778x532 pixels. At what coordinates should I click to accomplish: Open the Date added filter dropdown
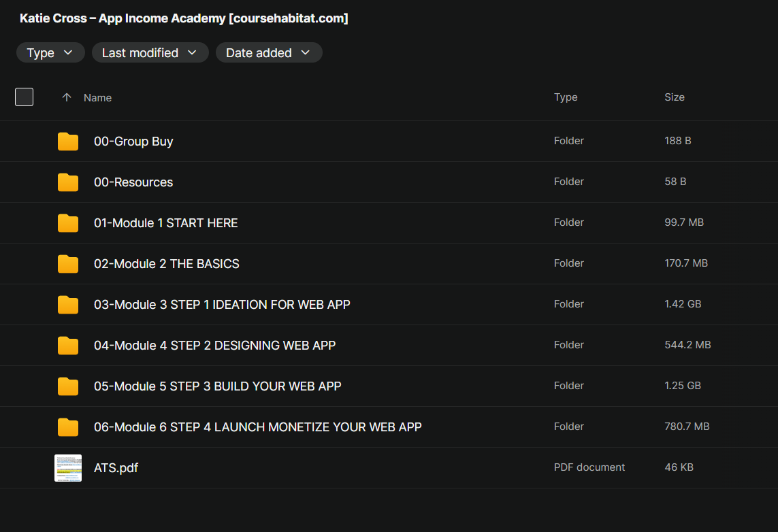click(269, 52)
